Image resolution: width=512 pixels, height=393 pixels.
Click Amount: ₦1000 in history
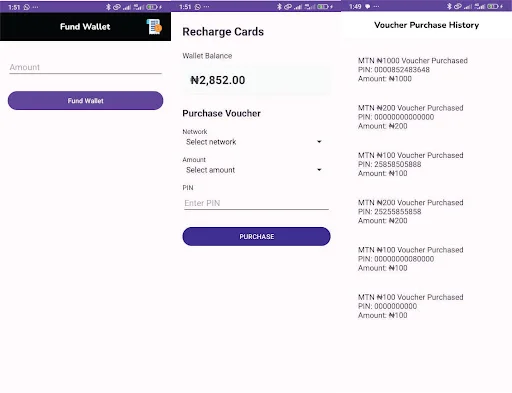385,79
